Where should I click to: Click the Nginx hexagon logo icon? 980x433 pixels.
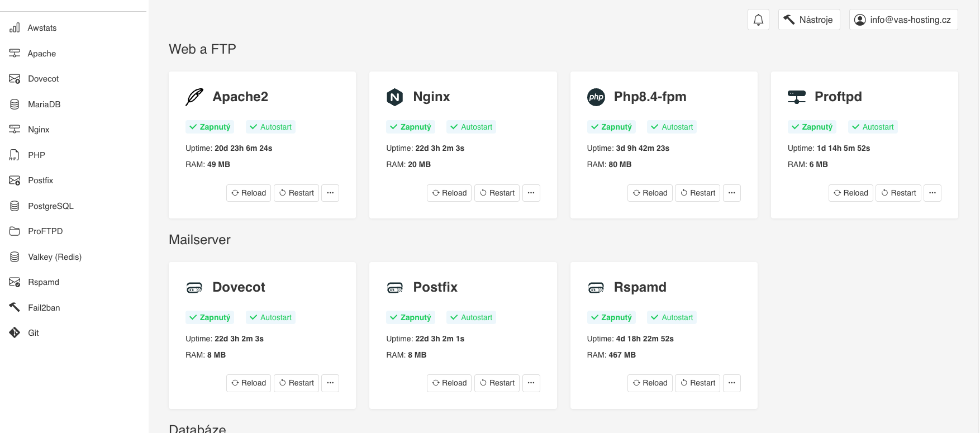[394, 97]
